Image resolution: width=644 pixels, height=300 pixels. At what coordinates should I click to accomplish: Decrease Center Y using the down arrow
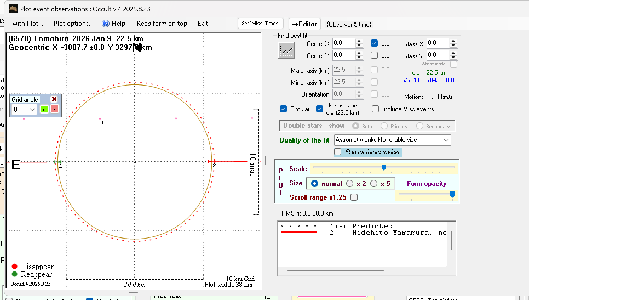[x=359, y=57]
